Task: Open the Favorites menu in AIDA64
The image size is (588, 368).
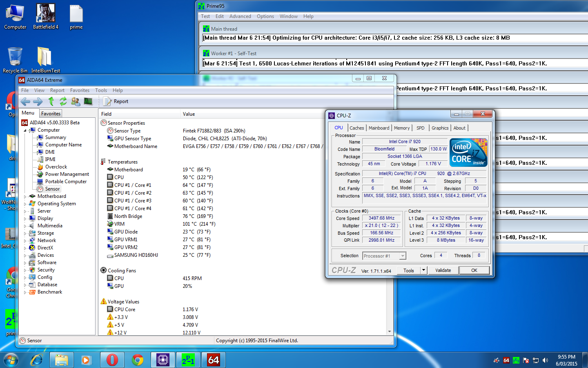Action: pyautogui.click(x=80, y=90)
